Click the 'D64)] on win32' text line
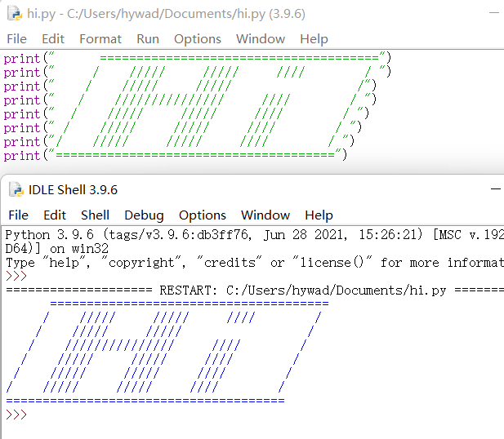This screenshot has width=504, height=439. [57, 249]
